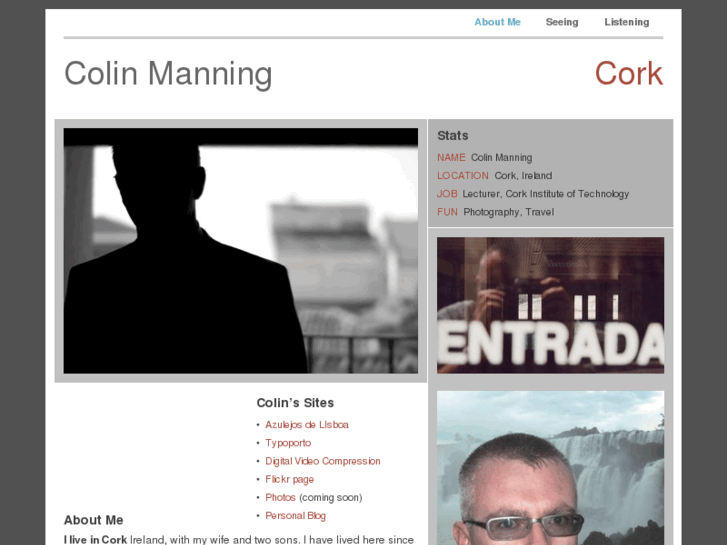Click 'Lecturer, Cork Institute of Technology' text

(x=545, y=194)
